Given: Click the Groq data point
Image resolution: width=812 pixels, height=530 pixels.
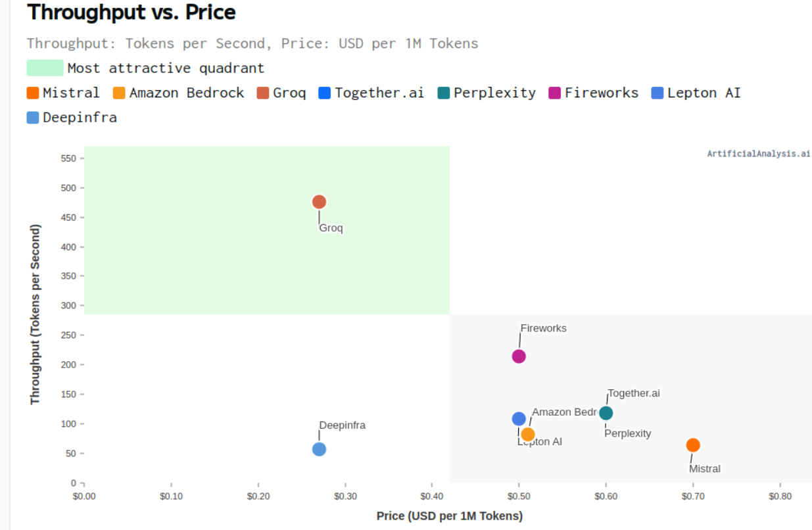Looking at the screenshot, I should coord(319,202).
